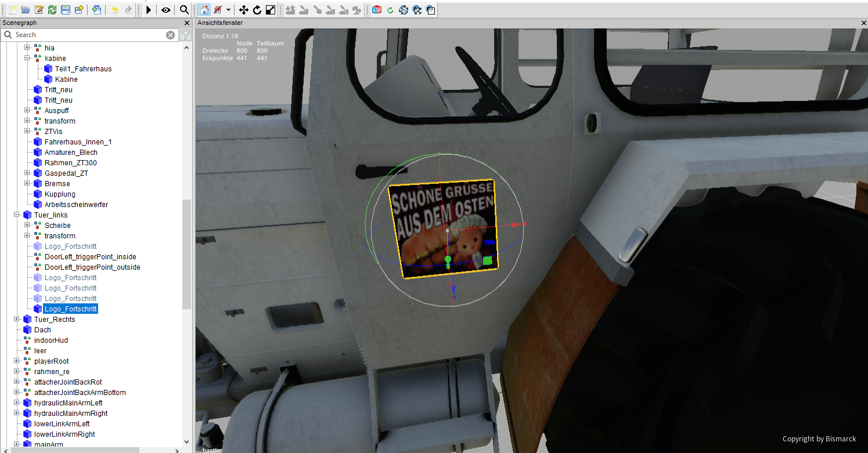Open the Scenegraph filter funnel
Viewport: 868px width, 453px height.
(x=185, y=35)
